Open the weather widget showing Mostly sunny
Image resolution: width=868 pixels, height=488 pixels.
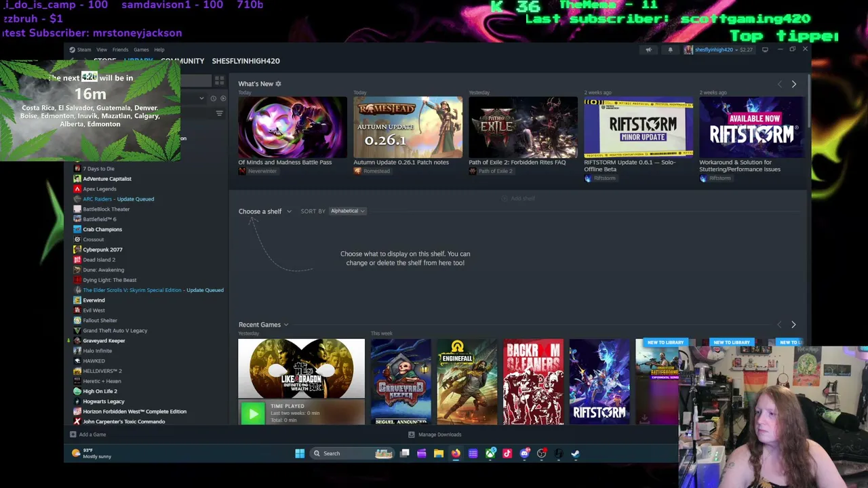[x=92, y=453]
